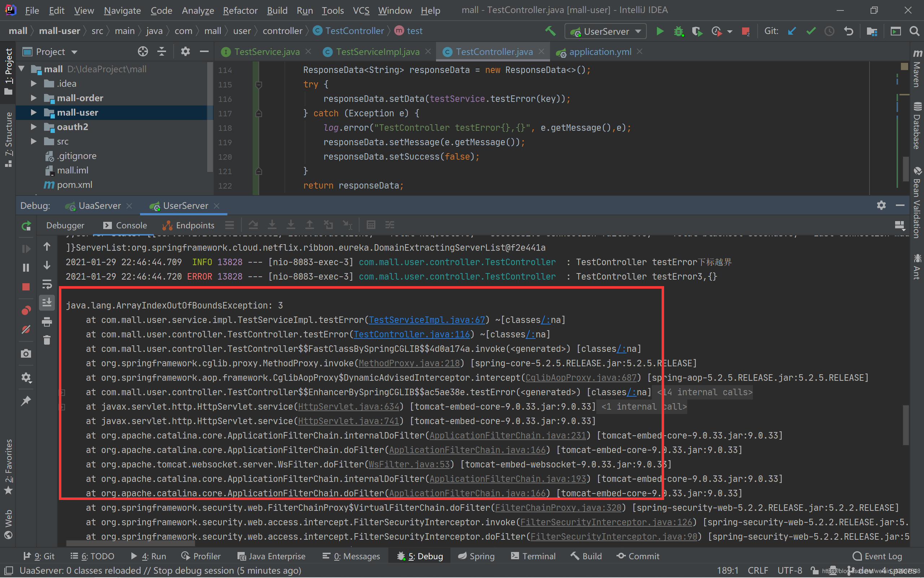This screenshot has height=578, width=924.
Task: Open the TestController.java:116 stack trace link
Action: pyautogui.click(x=411, y=335)
